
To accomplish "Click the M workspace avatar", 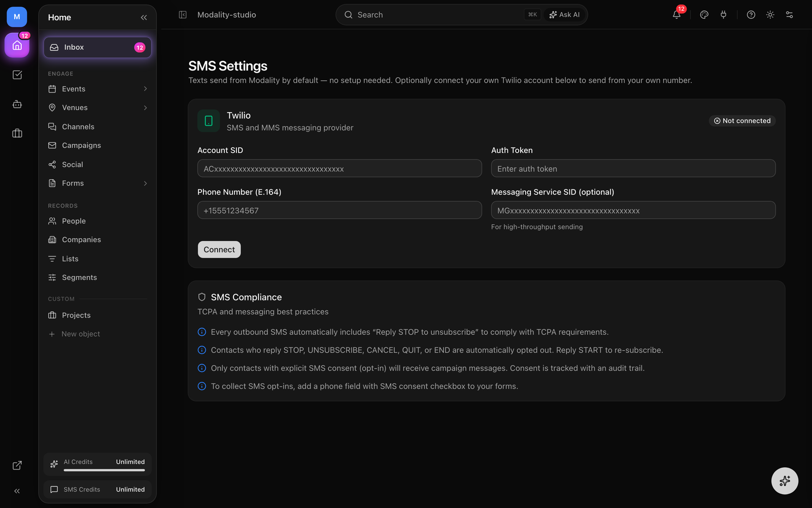I will 17,17.
